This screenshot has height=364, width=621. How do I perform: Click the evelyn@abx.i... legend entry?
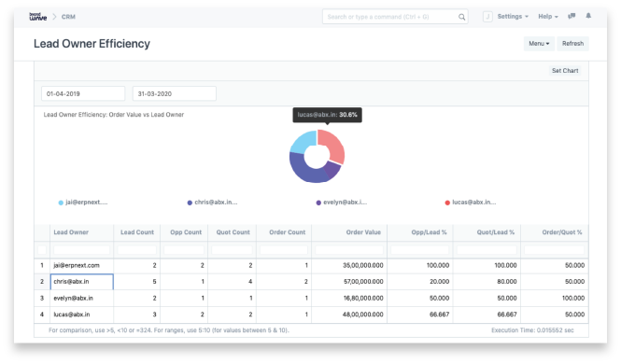[342, 203]
